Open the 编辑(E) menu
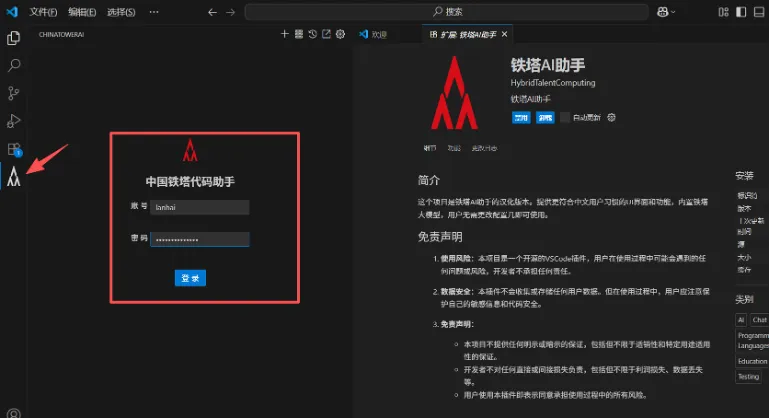This screenshot has width=770, height=418. point(82,12)
